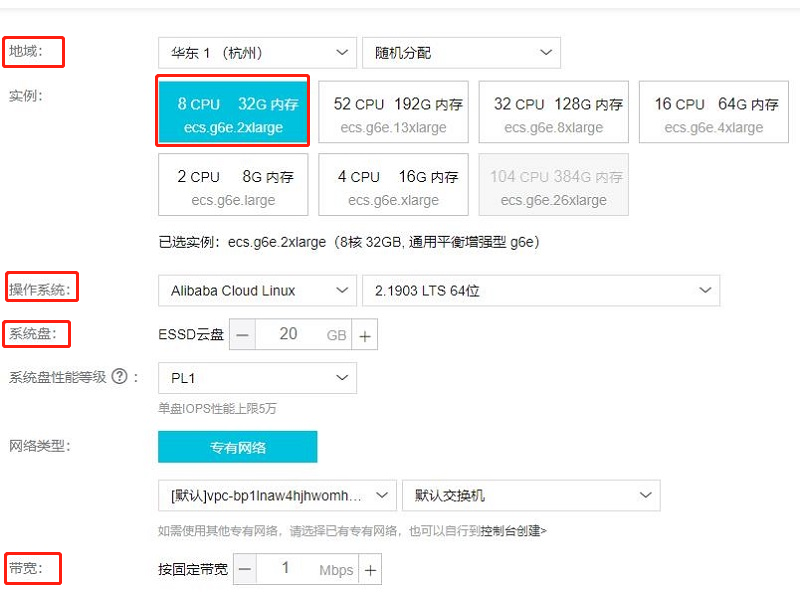Open the zone dropdown 随机分配
Viewport: 800px width, 593px height.
pyautogui.click(x=461, y=53)
